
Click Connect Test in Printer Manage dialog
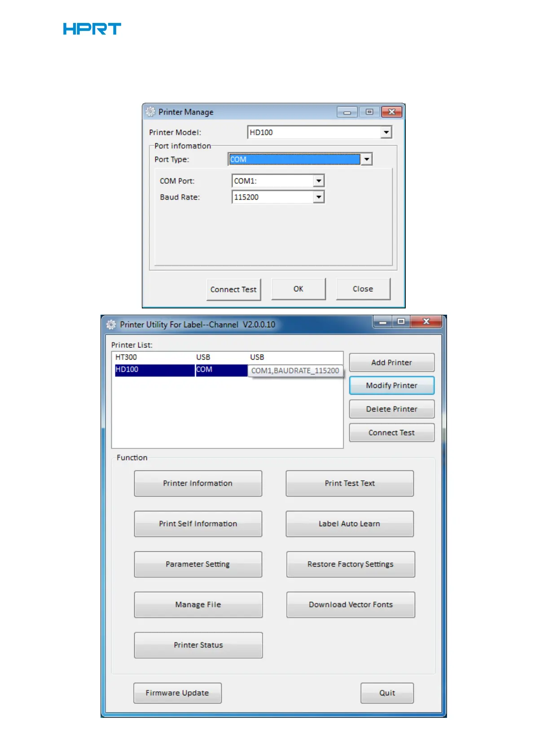(x=233, y=289)
